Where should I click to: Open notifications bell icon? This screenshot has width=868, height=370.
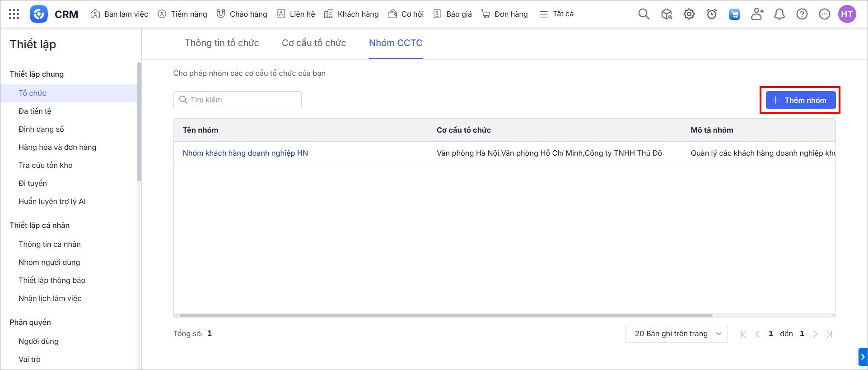tap(779, 14)
